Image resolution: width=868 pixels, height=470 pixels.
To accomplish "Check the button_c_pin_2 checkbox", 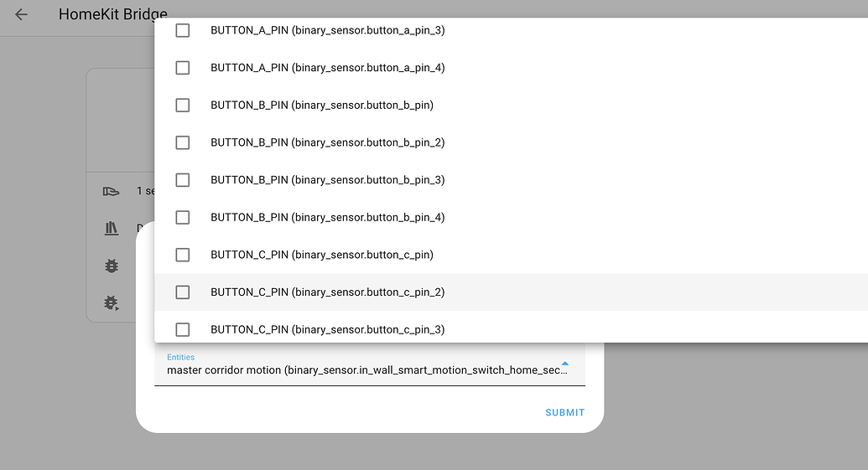I will 183,292.
